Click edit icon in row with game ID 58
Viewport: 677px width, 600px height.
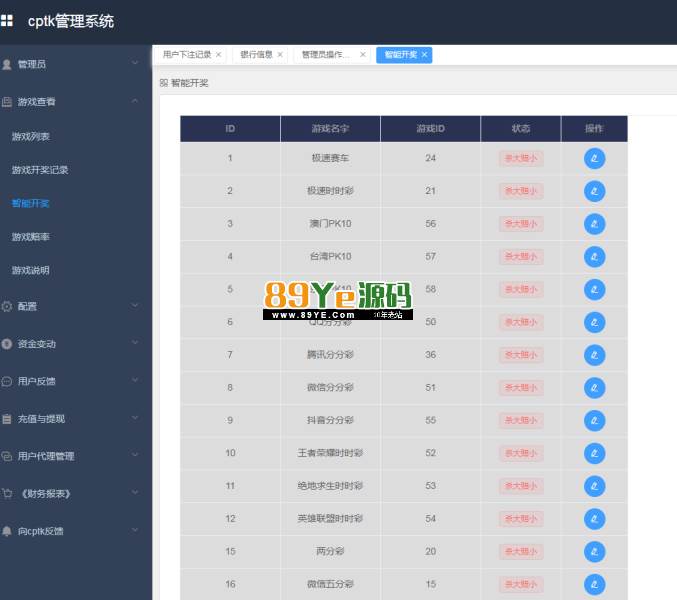(x=594, y=290)
